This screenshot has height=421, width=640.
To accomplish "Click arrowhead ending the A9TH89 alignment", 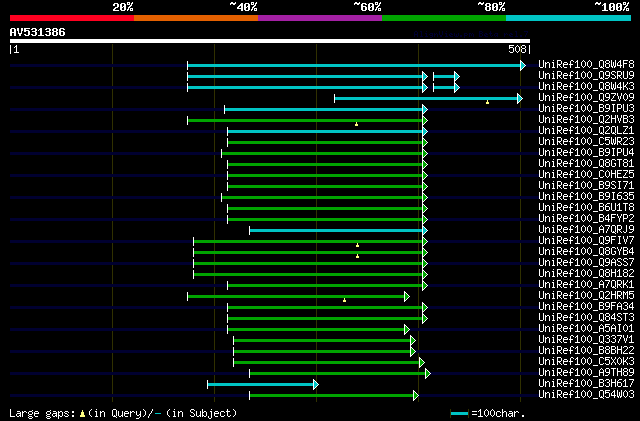I will point(428,373).
